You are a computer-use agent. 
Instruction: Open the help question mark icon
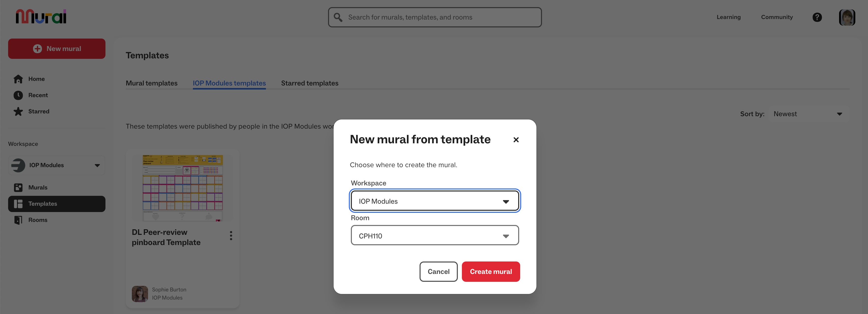[x=817, y=17]
